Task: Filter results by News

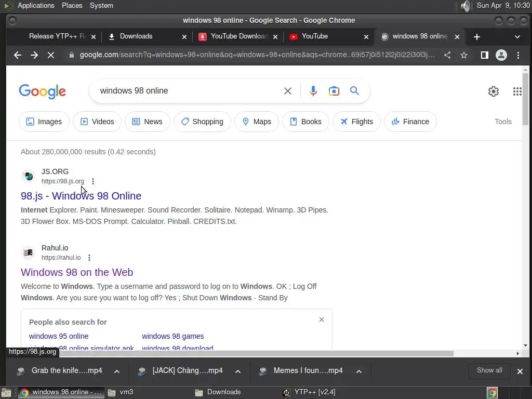Action: click(147, 122)
